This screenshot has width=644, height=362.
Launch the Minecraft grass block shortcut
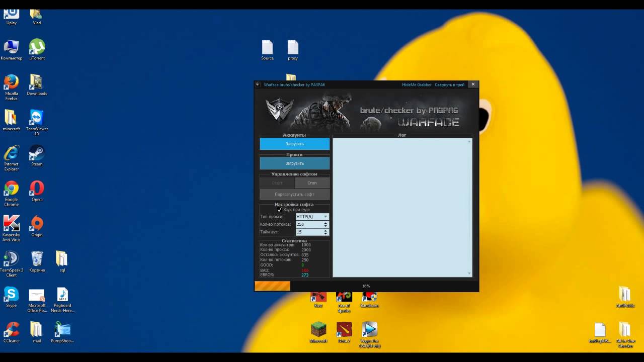318,332
